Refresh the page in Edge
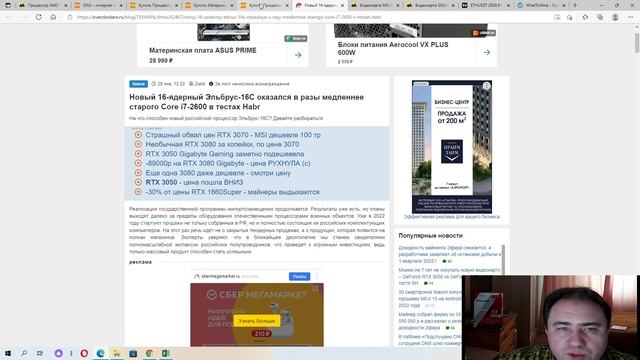 [x=38, y=17]
